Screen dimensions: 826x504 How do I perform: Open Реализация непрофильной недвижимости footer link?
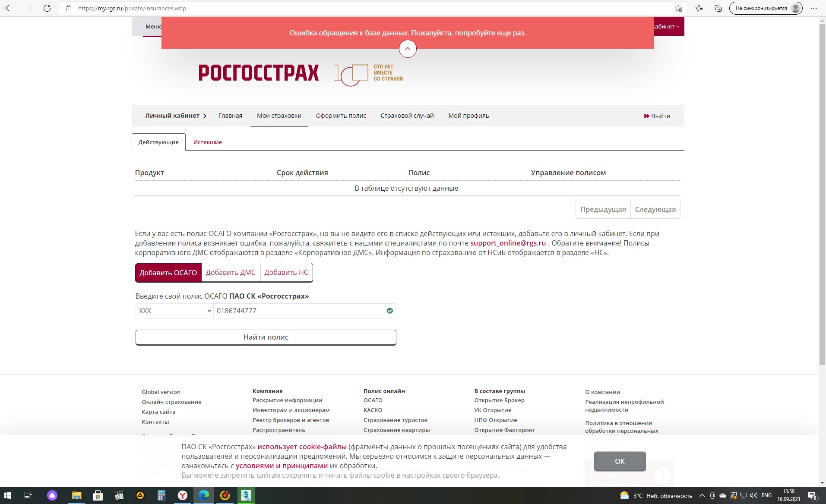pos(624,406)
